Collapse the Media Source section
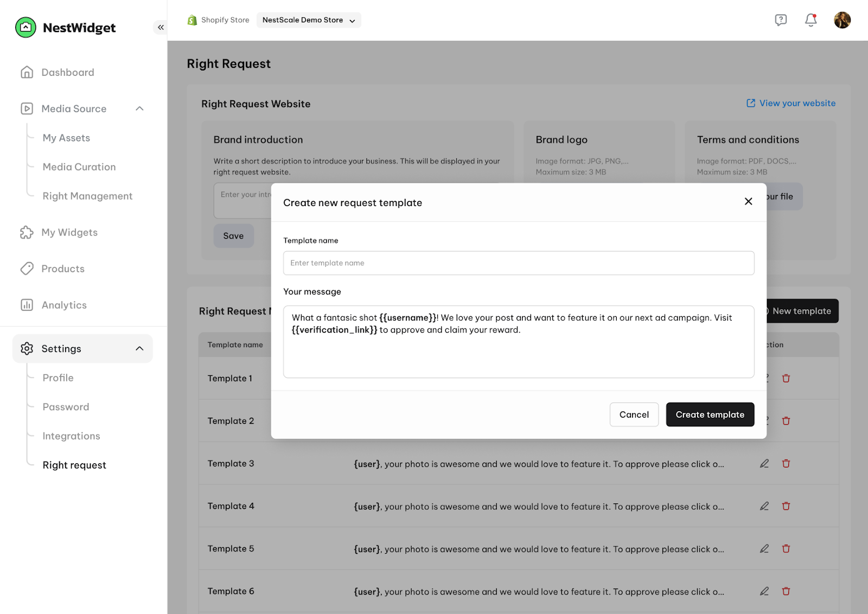This screenshot has height=614, width=868. coord(139,108)
